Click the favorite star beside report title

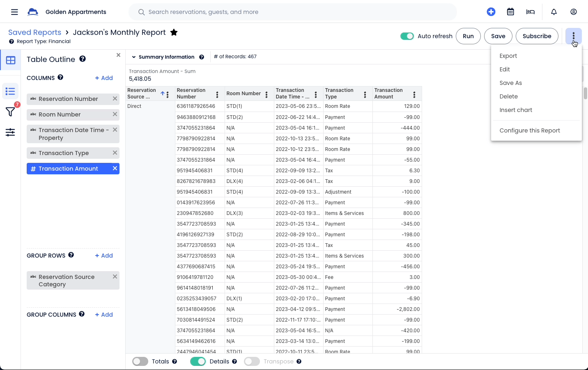174,32
